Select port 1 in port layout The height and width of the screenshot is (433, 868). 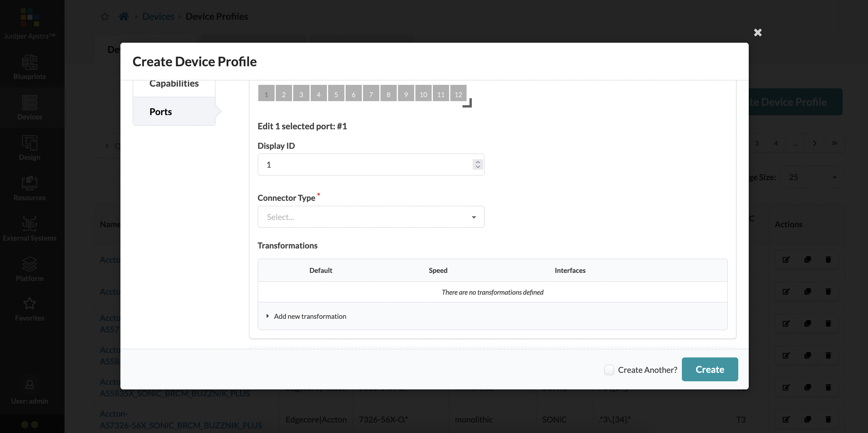(x=266, y=93)
